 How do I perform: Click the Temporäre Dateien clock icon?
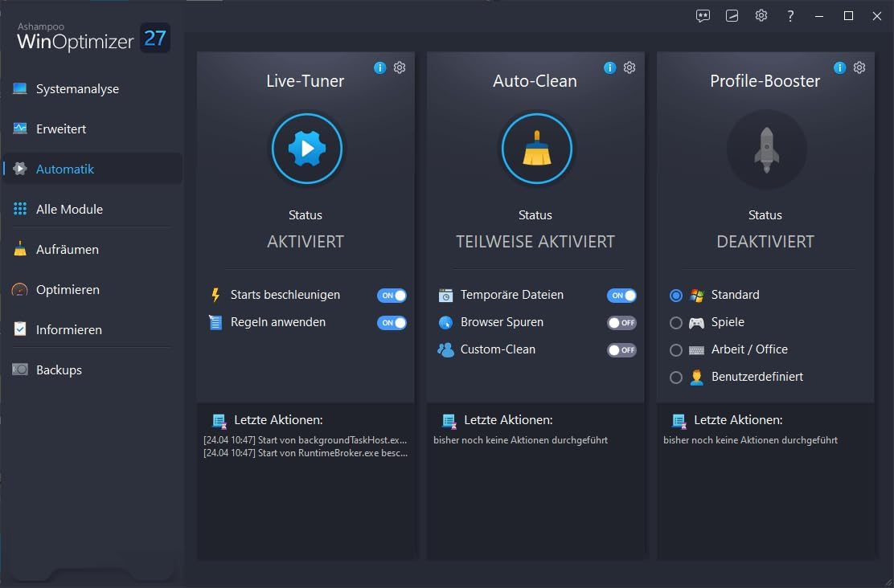(445, 295)
